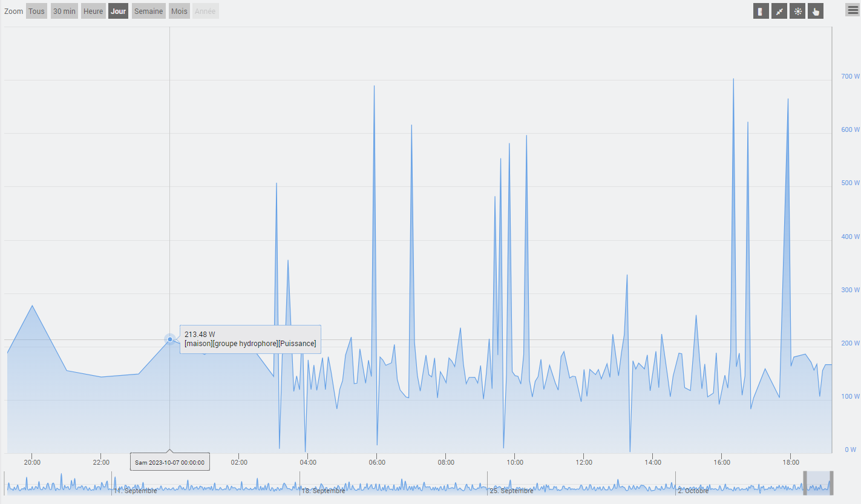
Task: Click the 400 W y-axis label
Action: (x=850, y=237)
